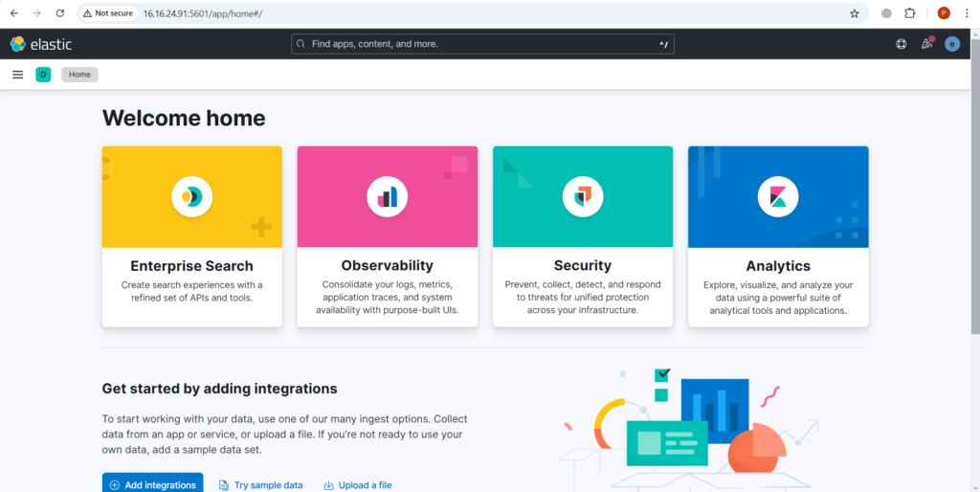Open the user account avatar e
The width and height of the screenshot is (980, 492).
[952, 44]
